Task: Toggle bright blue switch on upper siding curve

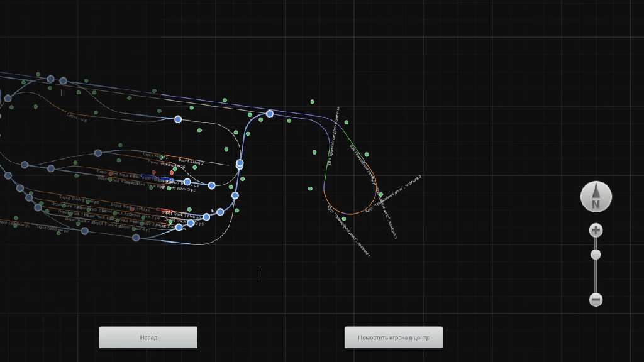Action: tap(178, 119)
